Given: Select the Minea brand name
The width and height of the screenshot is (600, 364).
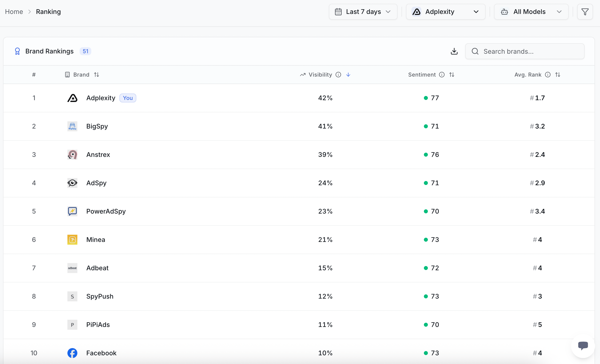Looking at the screenshot, I should 96,240.
